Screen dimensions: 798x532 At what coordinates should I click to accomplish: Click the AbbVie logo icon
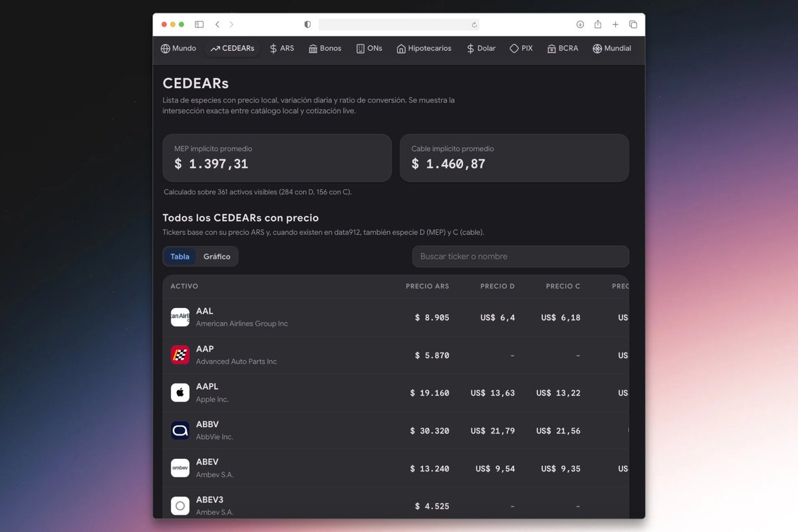(x=180, y=430)
